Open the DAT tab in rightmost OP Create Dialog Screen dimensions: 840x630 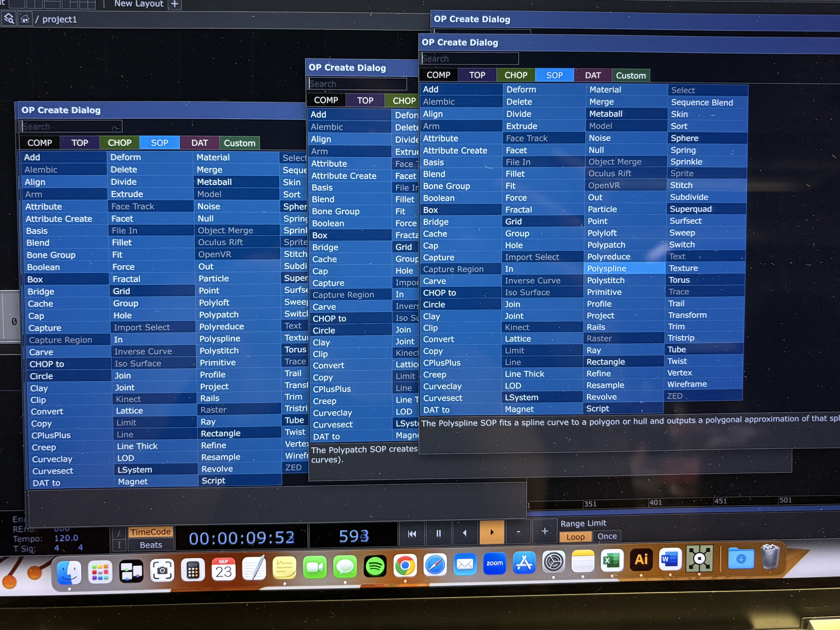coord(592,75)
